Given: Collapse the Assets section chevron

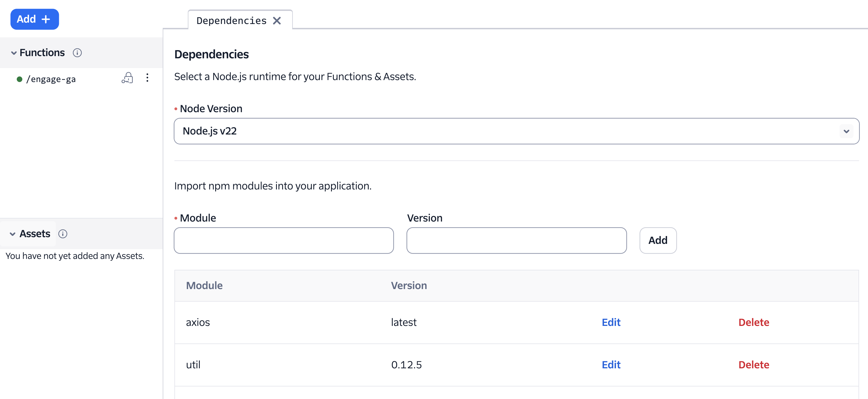Looking at the screenshot, I should click(x=13, y=234).
